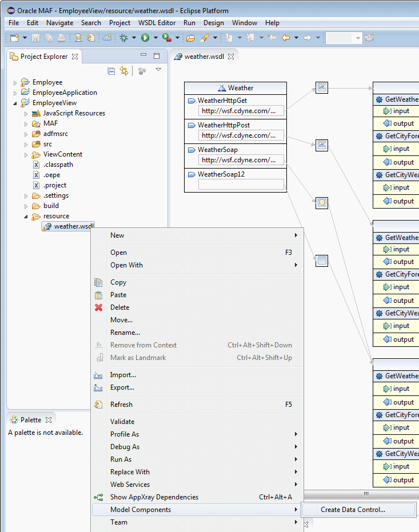This screenshot has height=532, width=419.
Task: Click the green Run button icon
Action: click(x=145, y=38)
